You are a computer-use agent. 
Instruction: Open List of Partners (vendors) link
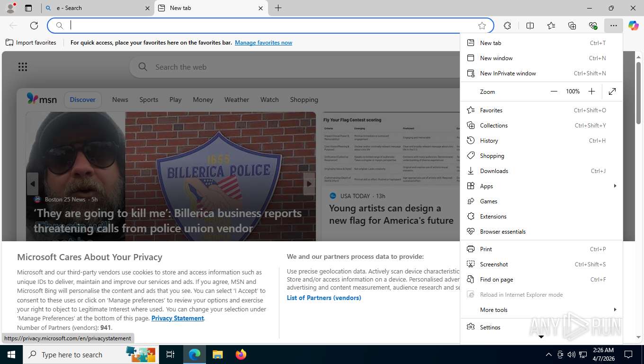324,298
